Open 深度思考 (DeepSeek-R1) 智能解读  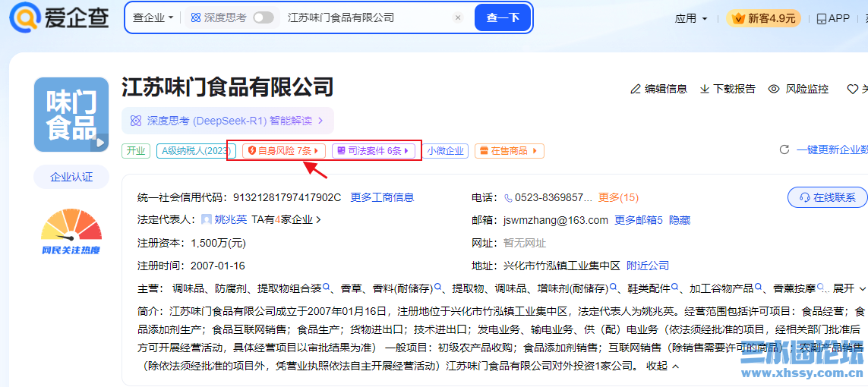pyautogui.click(x=228, y=121)
